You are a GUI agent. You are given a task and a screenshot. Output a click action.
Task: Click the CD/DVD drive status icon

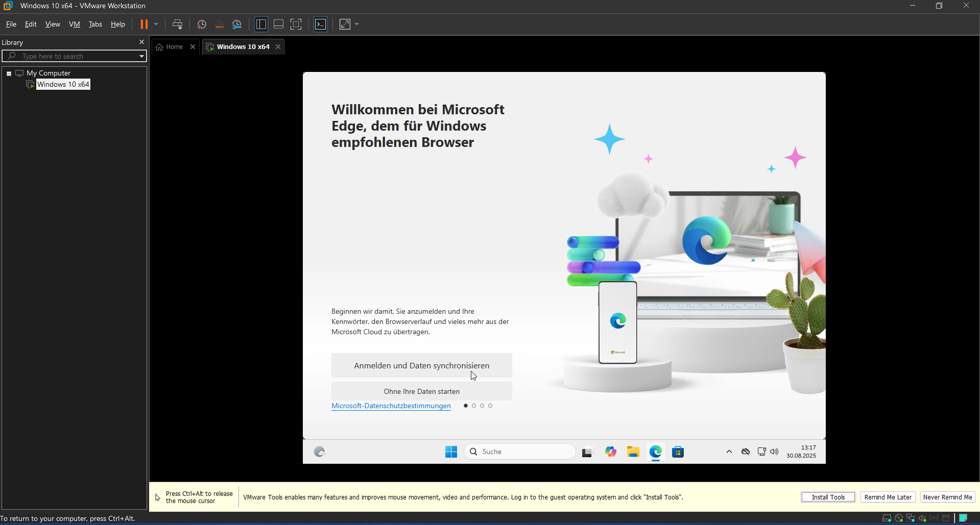899,518
